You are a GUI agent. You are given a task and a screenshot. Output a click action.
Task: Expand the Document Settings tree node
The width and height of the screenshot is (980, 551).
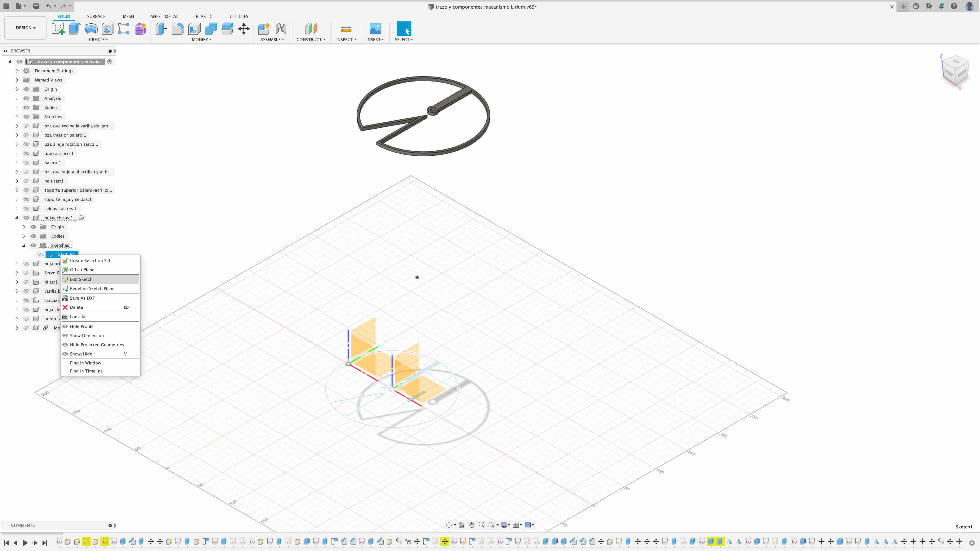click(17, 71)
